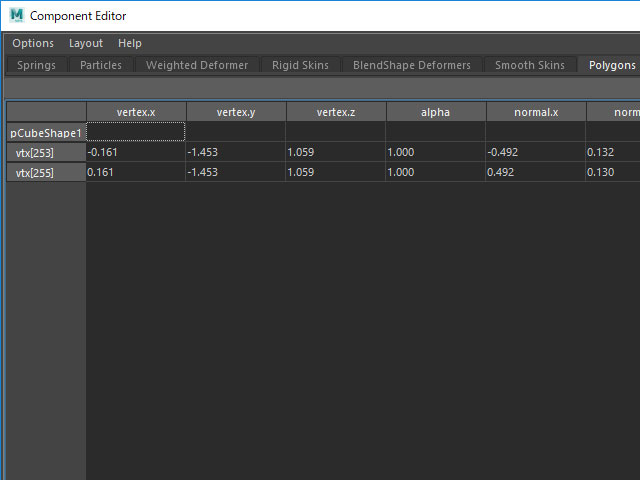Select the Polygons tab
Image resolution: width=640 pixels, height=480 pixels.
612,65
